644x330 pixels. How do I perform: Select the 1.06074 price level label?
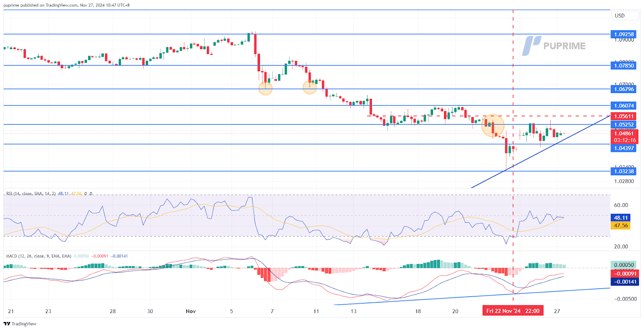point(623,106)
